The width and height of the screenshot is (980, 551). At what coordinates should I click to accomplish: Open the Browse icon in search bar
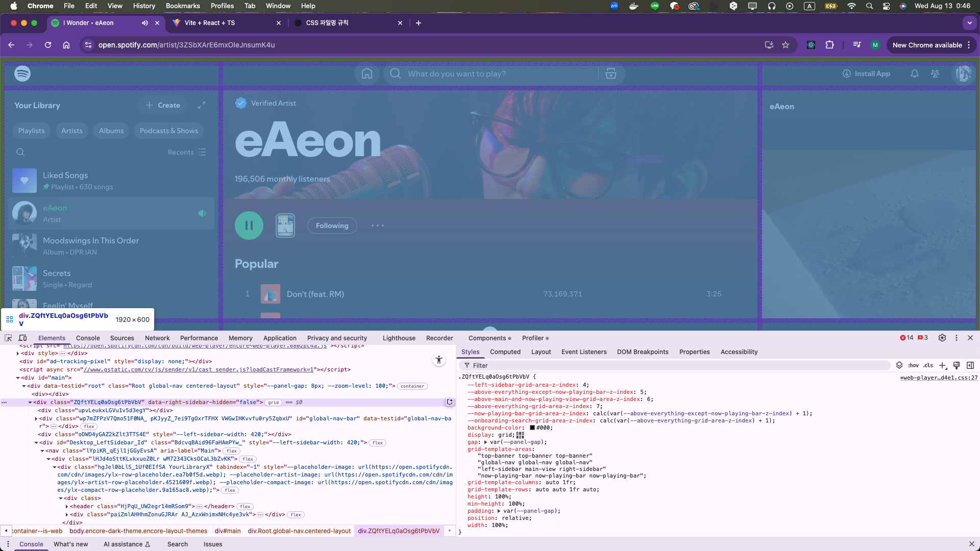(x=610, y=74)
